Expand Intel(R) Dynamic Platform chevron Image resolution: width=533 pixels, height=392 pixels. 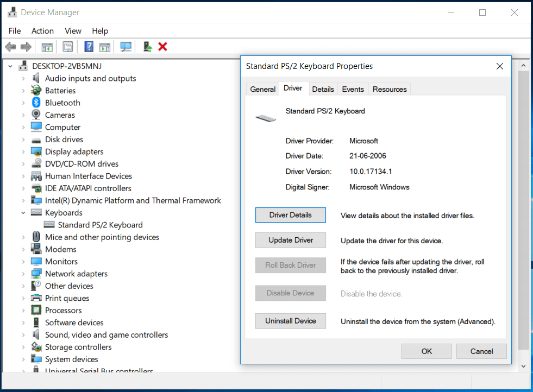point(23,200)
